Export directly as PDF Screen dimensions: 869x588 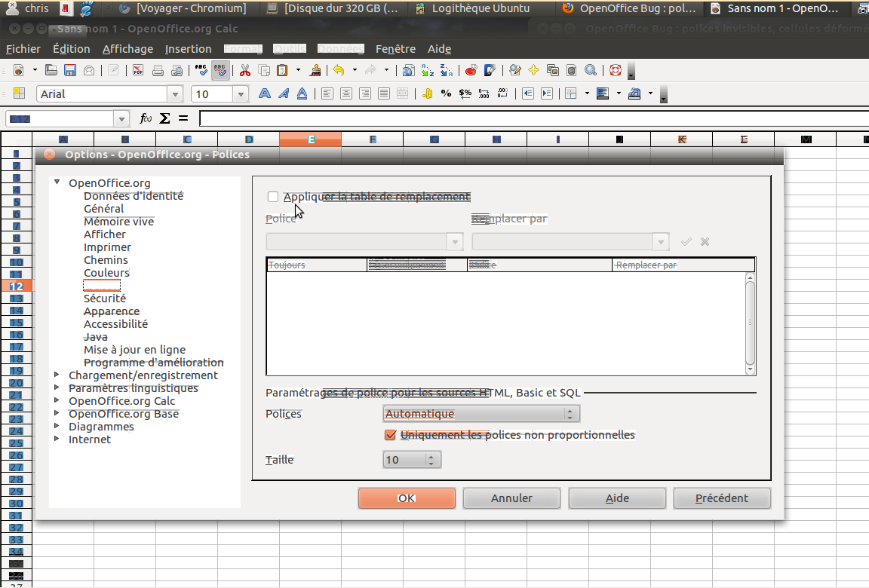point(138,70)
